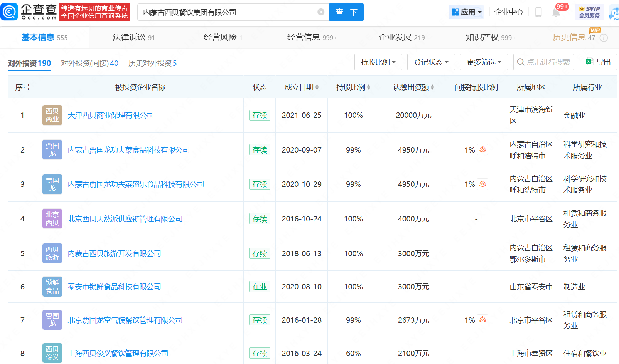
Task: Open 泰安市锁鲜食品科技有限公司 link
Action: pyautogui.click(x=114, y=287)
